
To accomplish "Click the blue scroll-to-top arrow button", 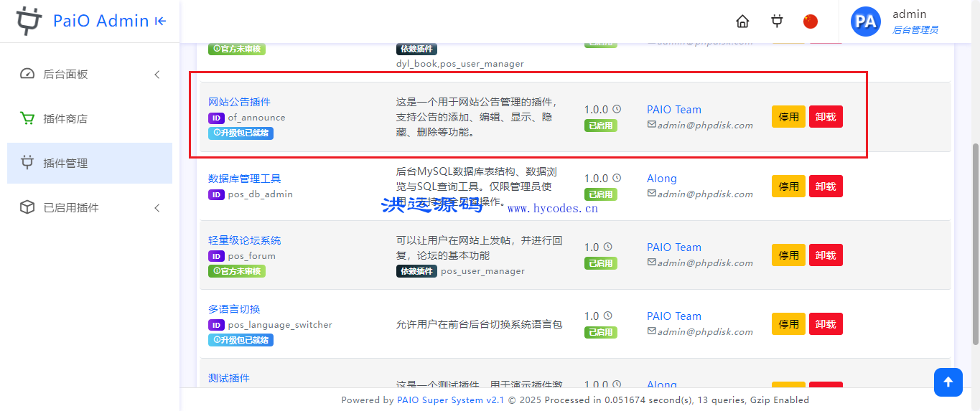I will coord(948,382).
